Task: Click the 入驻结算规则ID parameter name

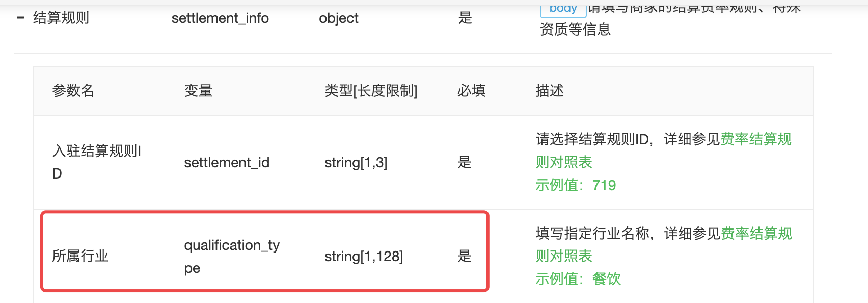Action: click(x=97, y=162)
